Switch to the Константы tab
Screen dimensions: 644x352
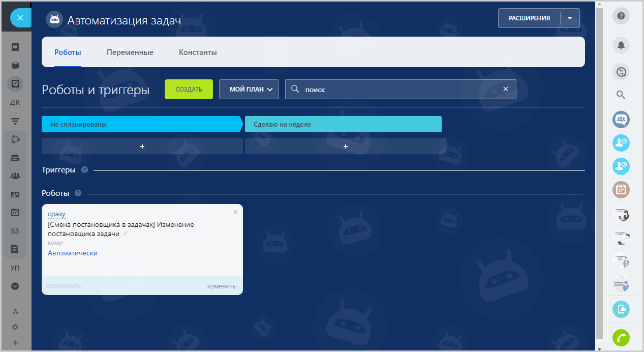point(198,52)
